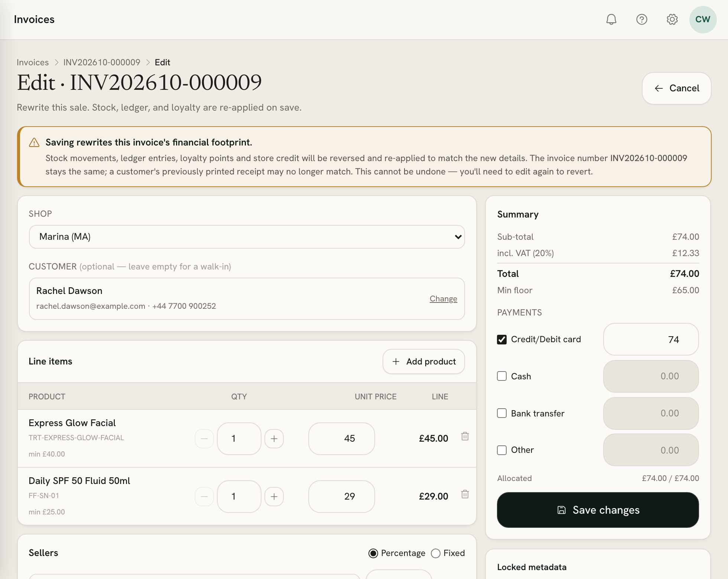The width and height of the screenshot is (728, 579).
Task: Decrease quantity of Express Glow Facial
Action: tap(204, 439)
